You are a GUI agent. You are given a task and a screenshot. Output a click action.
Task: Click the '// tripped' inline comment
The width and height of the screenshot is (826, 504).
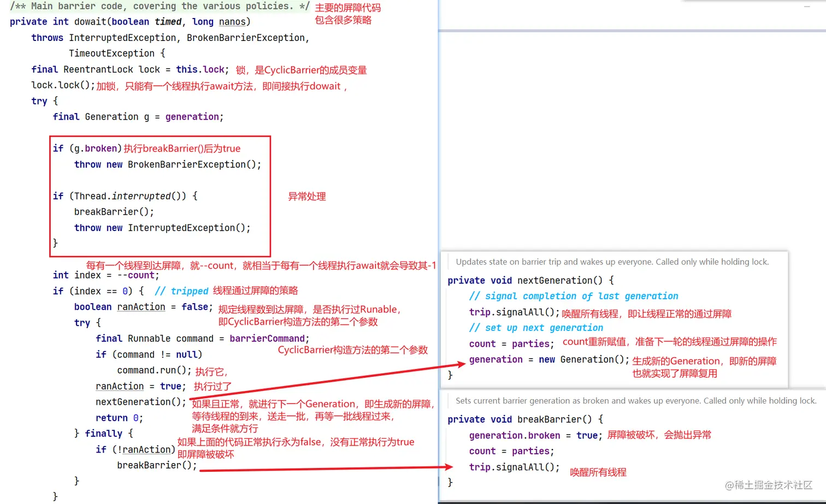(181, 291)
